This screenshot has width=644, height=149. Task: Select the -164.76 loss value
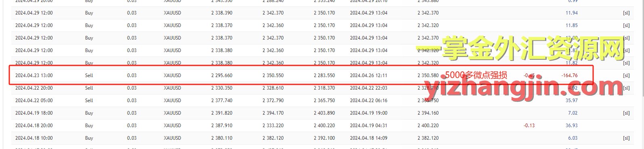coord(569,76)
